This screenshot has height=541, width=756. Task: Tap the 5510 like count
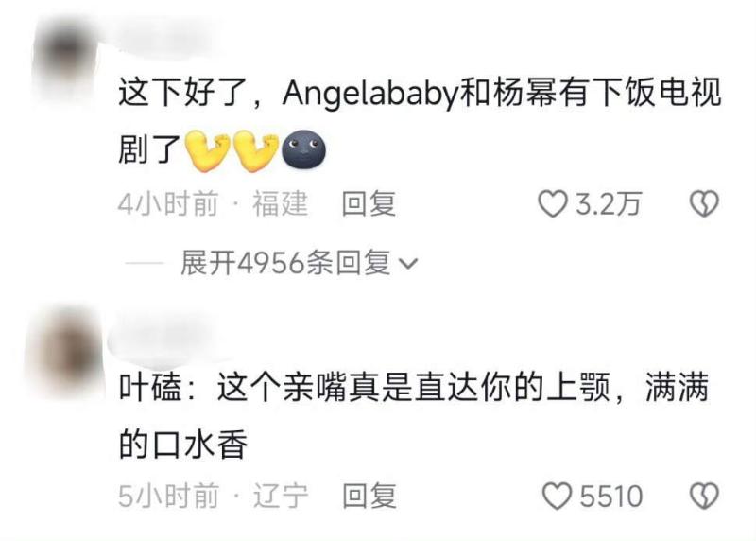611,497
